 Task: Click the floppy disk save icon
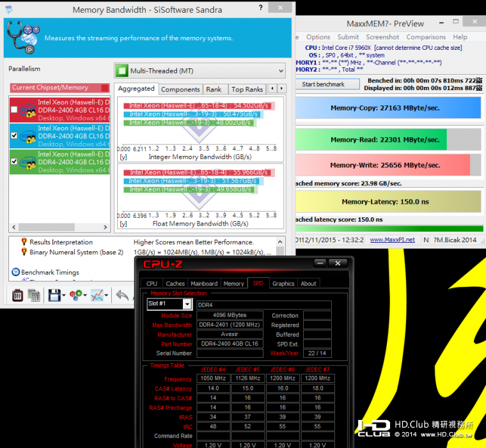click(54, 295)
